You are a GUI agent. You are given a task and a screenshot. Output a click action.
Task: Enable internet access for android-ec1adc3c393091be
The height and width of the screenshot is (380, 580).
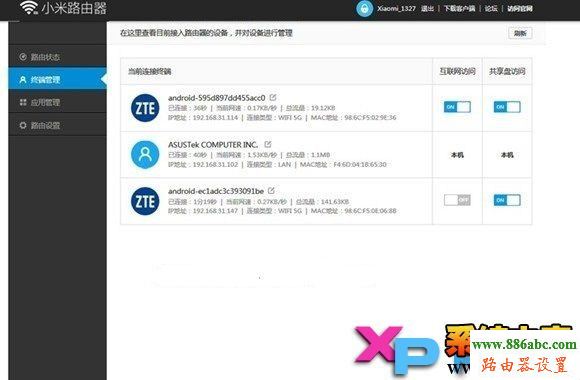(x=457, y=200)
